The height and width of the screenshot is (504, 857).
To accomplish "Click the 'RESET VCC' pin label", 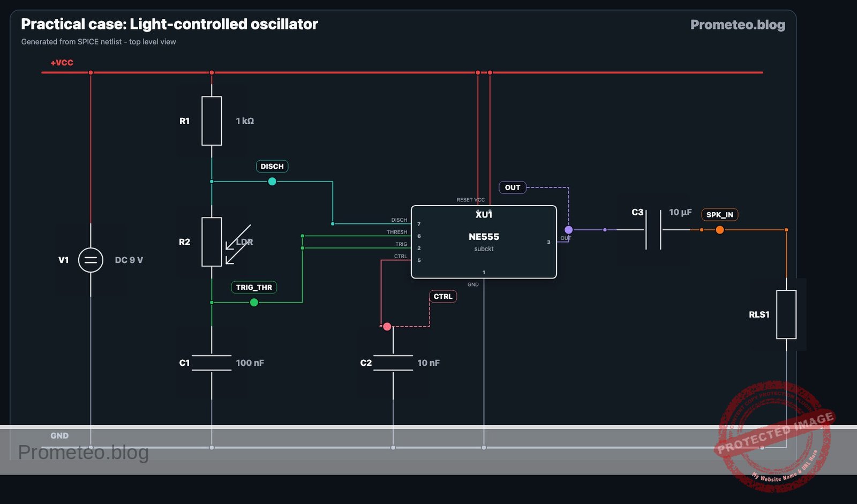I will click(x=470, y=200).
